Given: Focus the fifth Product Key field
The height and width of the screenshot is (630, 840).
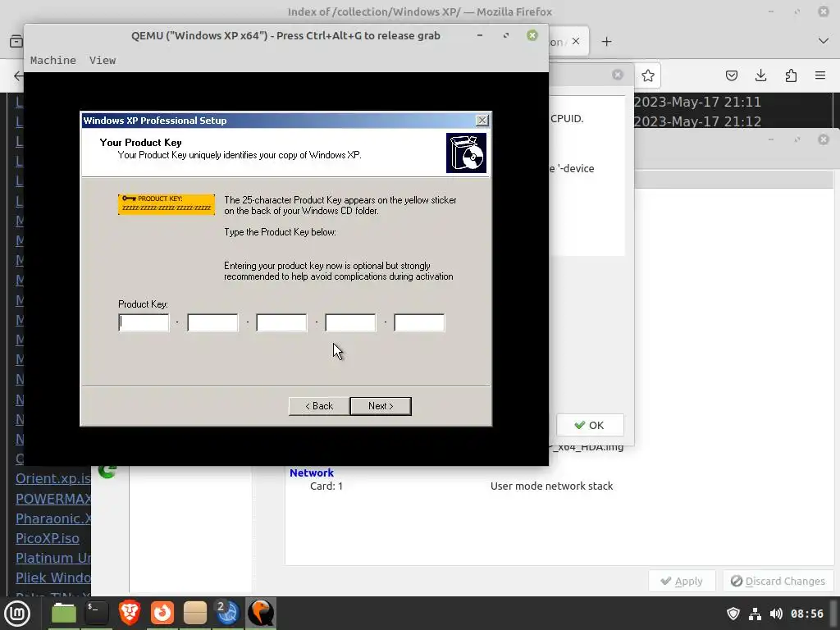Looking at the screenshot, I should (x=419, y=323).
